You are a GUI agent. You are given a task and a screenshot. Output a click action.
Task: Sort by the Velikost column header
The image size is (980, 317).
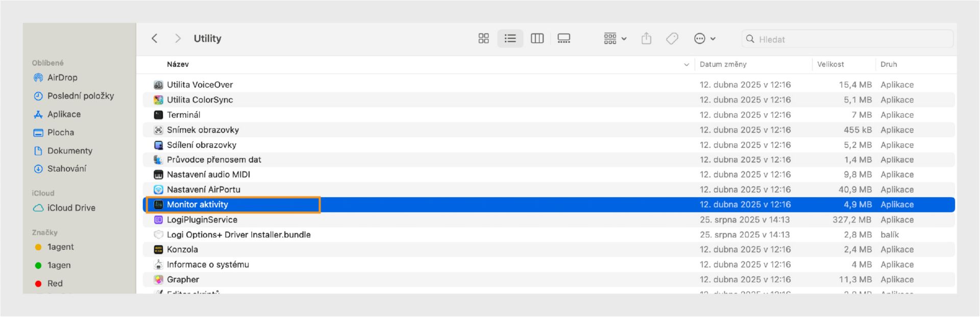830,65
